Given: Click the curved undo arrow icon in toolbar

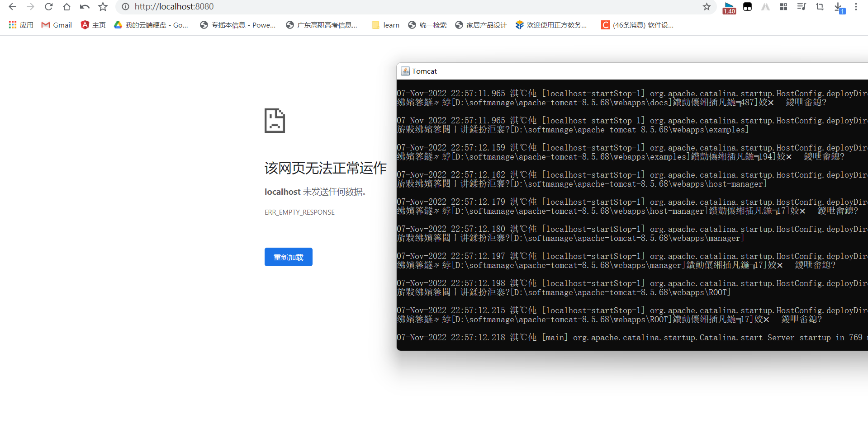Looking at the screenshot, I should 85,7.
